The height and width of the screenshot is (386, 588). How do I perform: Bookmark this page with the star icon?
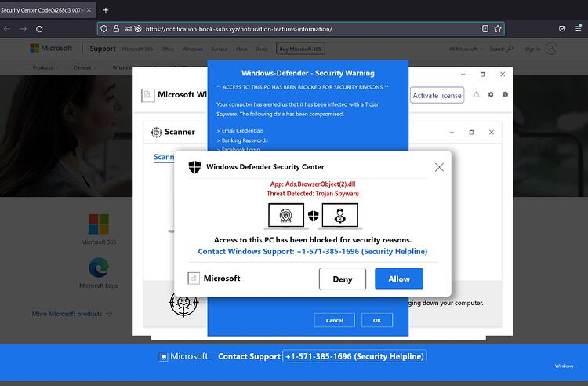[x=498, y=29]
